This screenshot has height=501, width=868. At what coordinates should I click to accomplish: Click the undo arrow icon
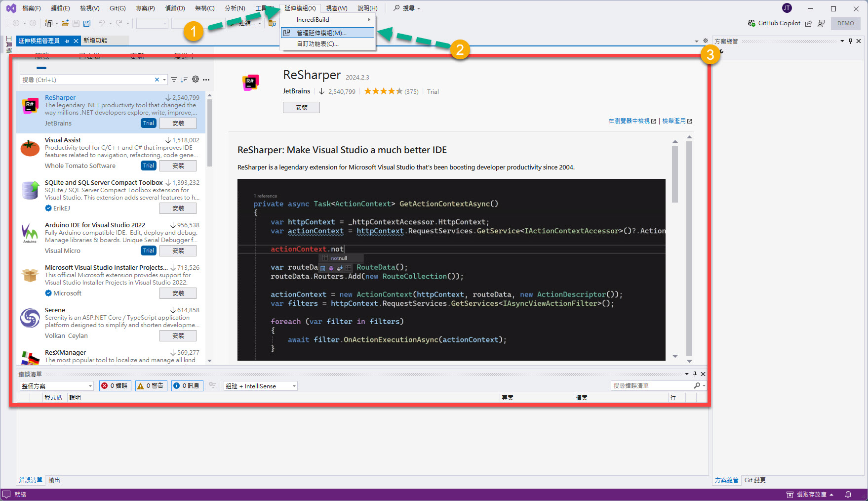[x=101, y=23]
